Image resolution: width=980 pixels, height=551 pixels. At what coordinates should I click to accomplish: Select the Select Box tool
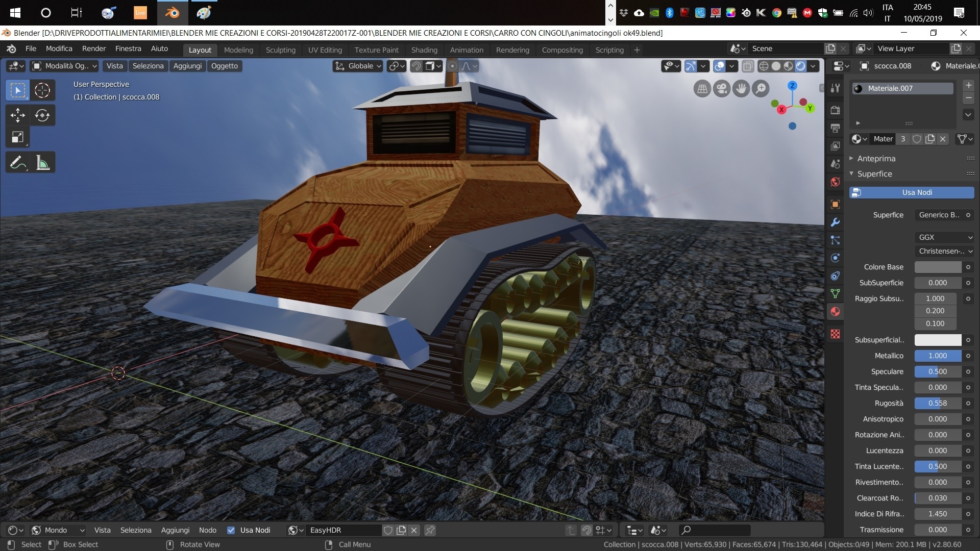coord(18,91)
